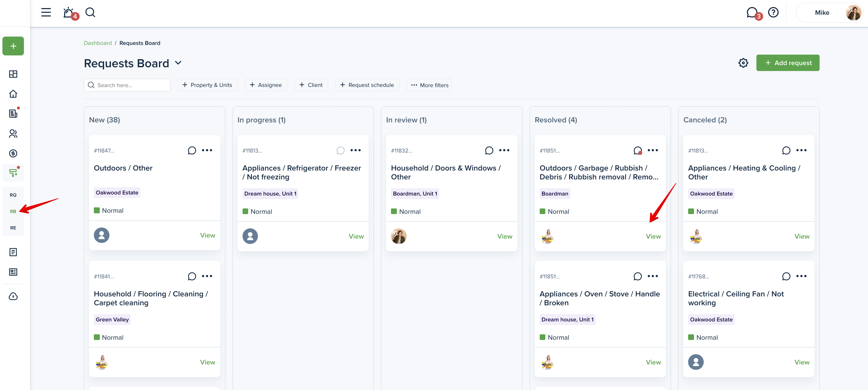868x390 pixels.
Task: Click the search magnifier in top bar
Action: (x=90, y=13)
